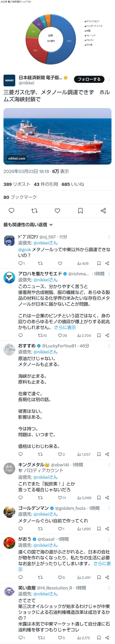Like the main Nikkei post with the heart icon
115x644 pixels.
[57, 210]
